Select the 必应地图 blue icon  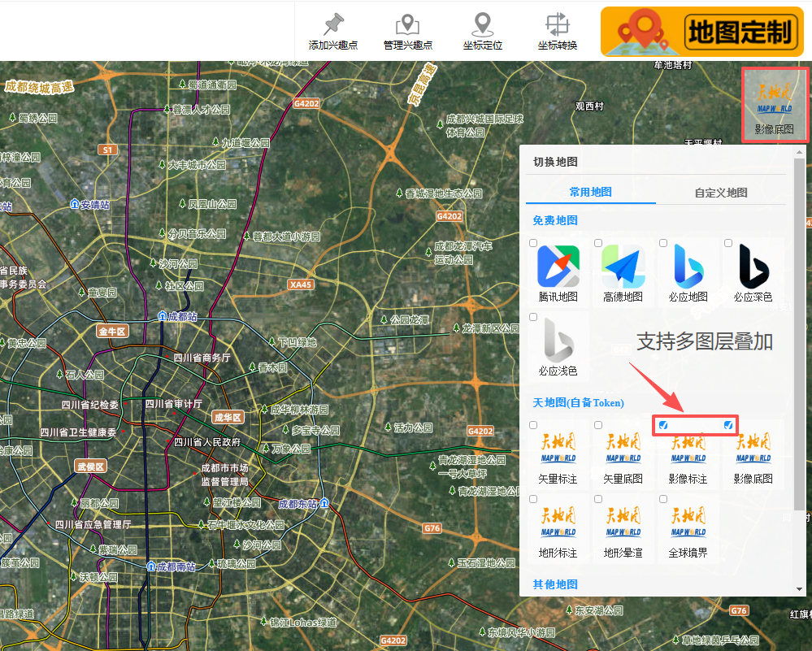click(x=688, y=267)
